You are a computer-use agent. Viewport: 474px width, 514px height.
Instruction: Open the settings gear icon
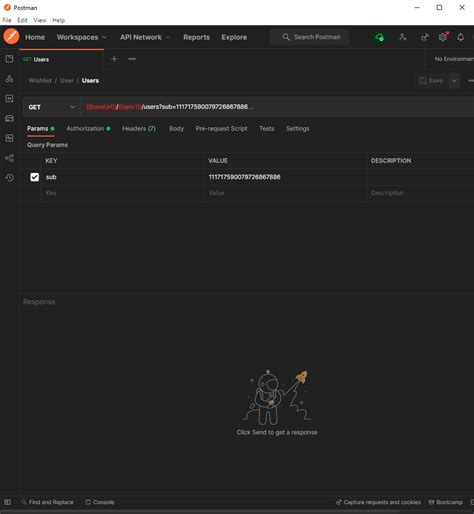click(443, 37)
